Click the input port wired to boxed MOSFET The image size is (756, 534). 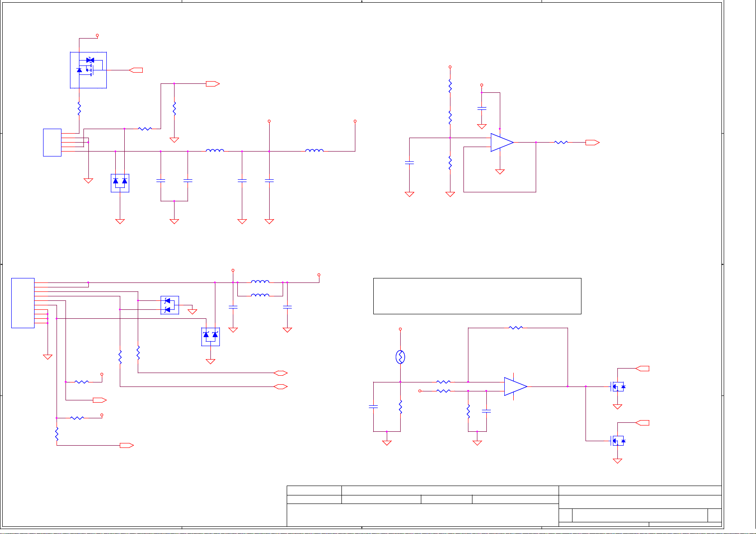click(136, 70)
